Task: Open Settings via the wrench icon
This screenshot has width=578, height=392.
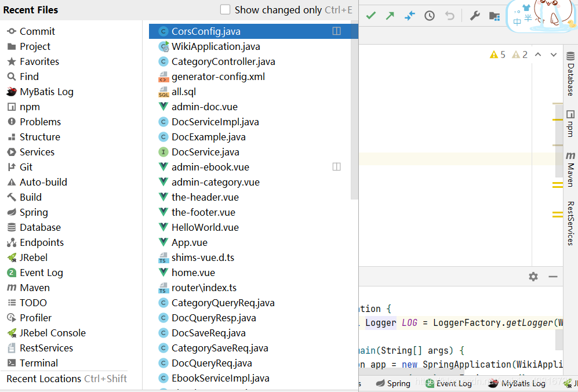Action: coord(475,16)
